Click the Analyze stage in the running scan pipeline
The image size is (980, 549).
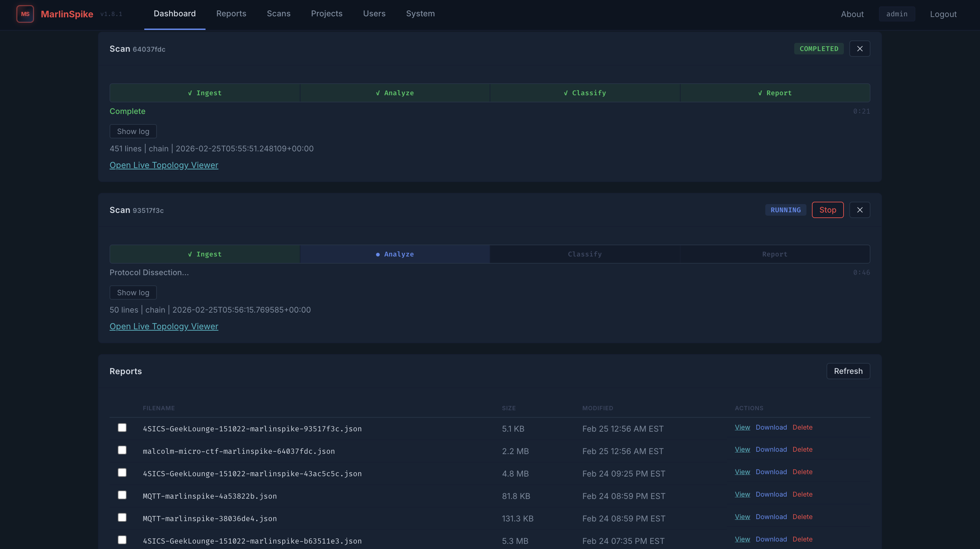394,254
